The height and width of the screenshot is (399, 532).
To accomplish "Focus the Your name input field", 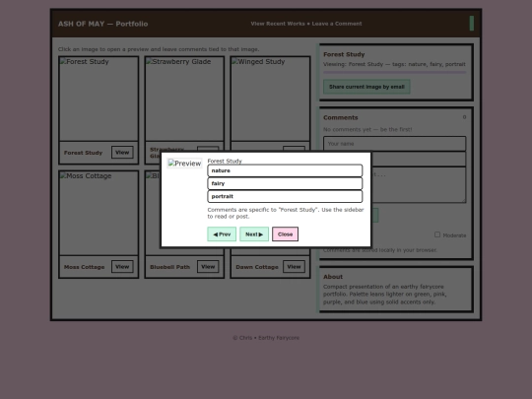I will pos(395,144).
